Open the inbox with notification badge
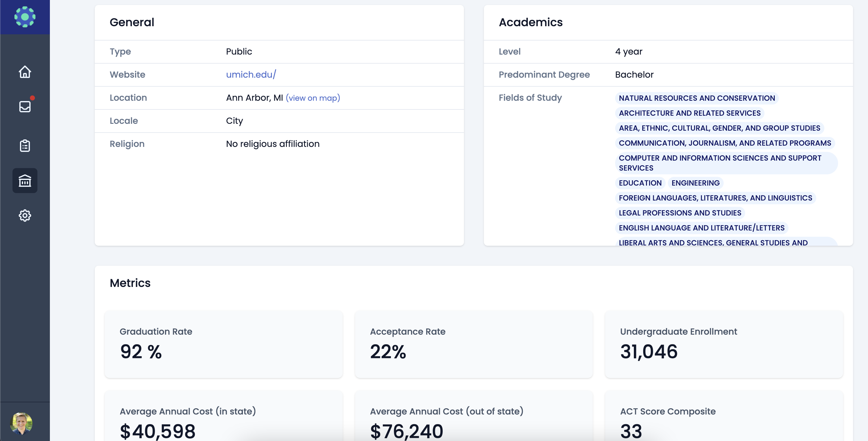 click(x=25, y=107)
